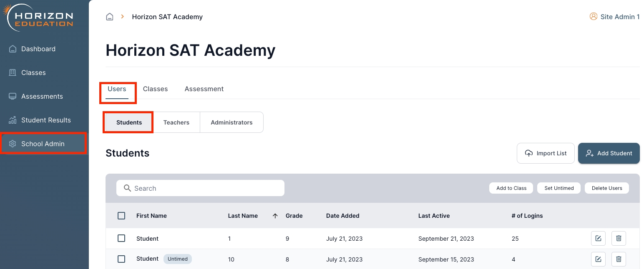The width and height of the screenshot is (644, 269).
Task: Click the home icon in breadcrumb
Action: (x=110, y=17)
